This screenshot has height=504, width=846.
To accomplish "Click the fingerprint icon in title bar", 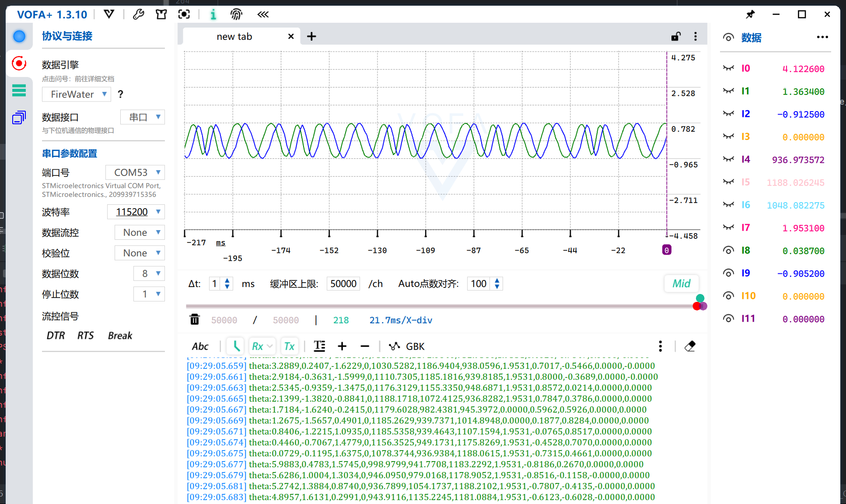I will (236, 14).
